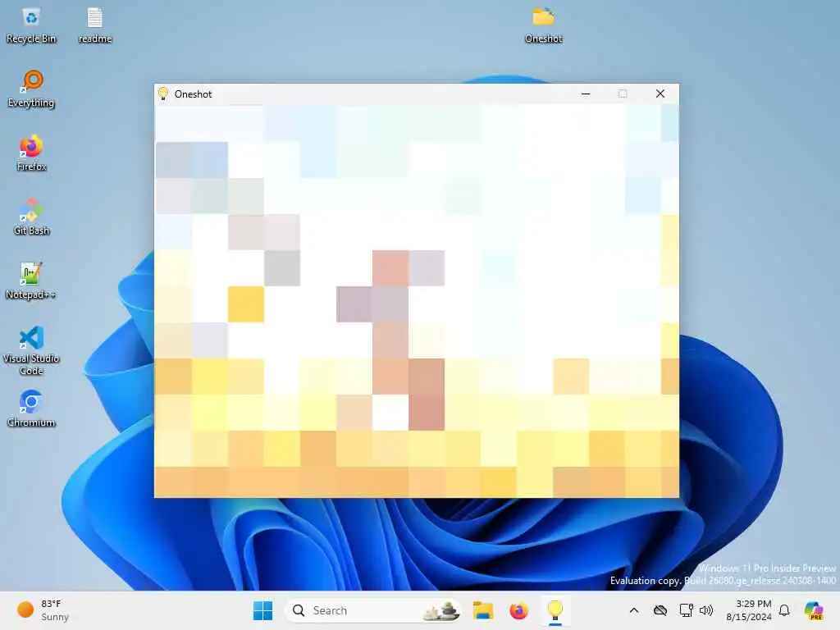Viewport: 840px width, 630px height.
Task: Minimize the Oneshot window
Action: (586, 94)
